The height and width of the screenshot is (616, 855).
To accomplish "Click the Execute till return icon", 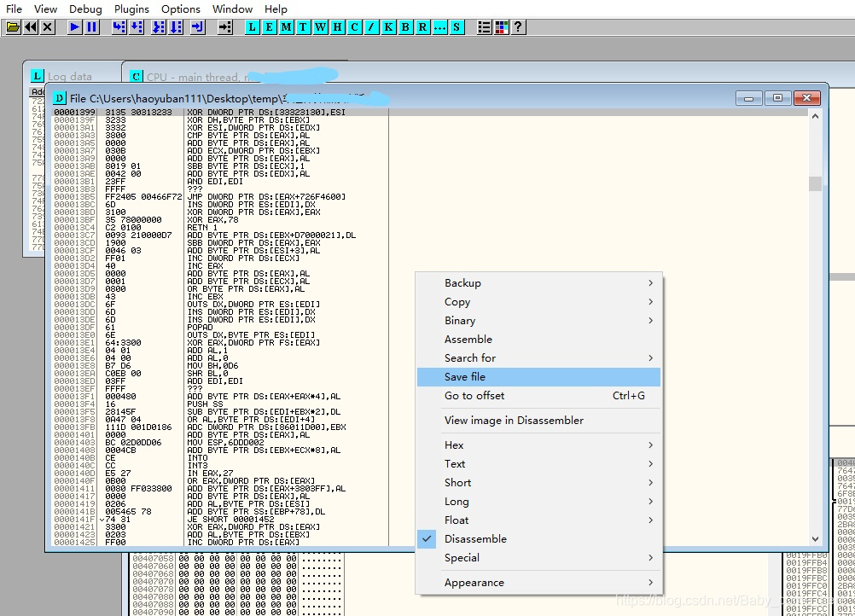I will (x=198, y=26).
